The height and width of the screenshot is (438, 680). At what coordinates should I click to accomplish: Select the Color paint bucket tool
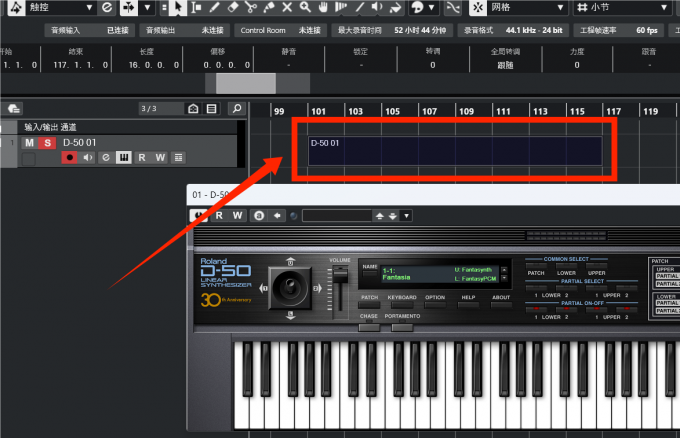395,7
